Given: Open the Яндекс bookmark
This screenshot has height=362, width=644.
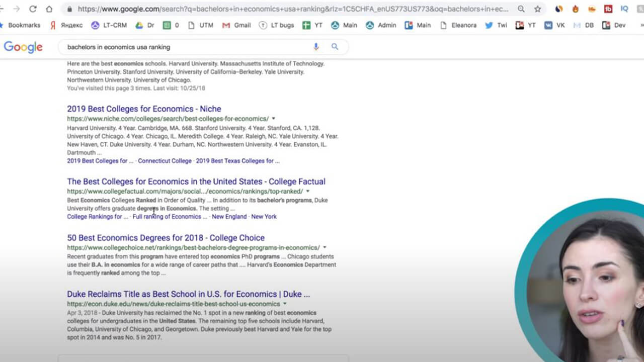Looking at the screenshot, I should [66, 25].
